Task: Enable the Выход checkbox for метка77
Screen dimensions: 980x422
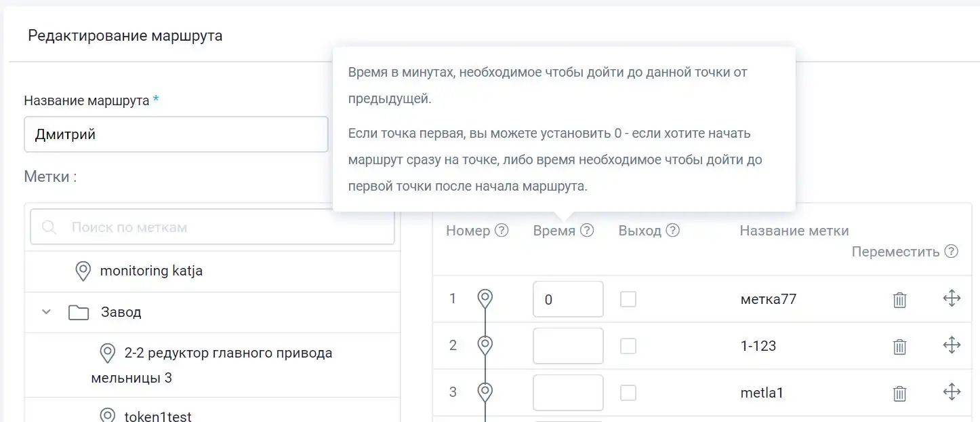Action: [628, 299]
